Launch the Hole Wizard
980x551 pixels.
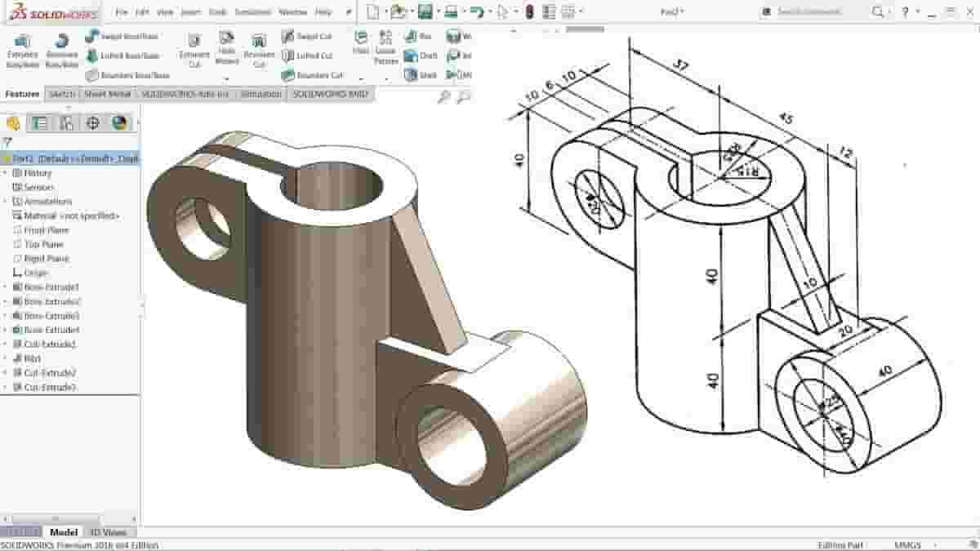tap(226, 45)
